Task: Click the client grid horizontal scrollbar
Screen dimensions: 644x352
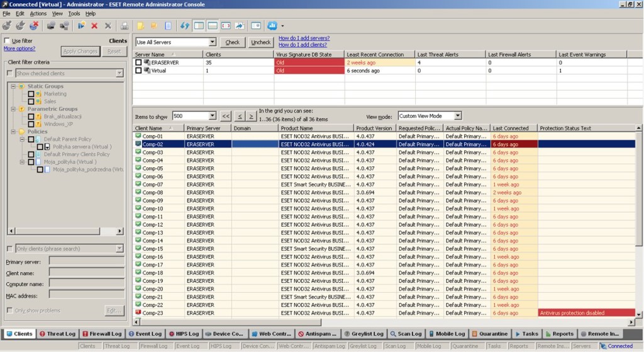Action: [384, 323]
